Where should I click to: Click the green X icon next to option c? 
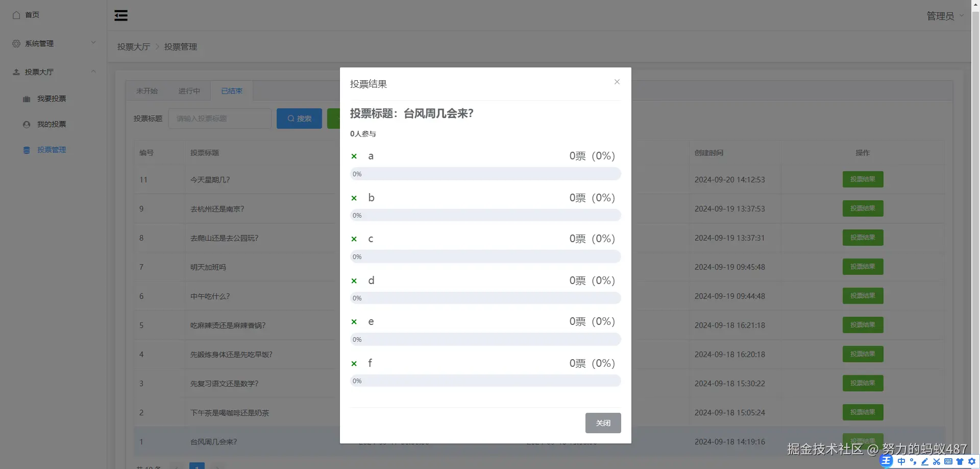tap(354, 239)
